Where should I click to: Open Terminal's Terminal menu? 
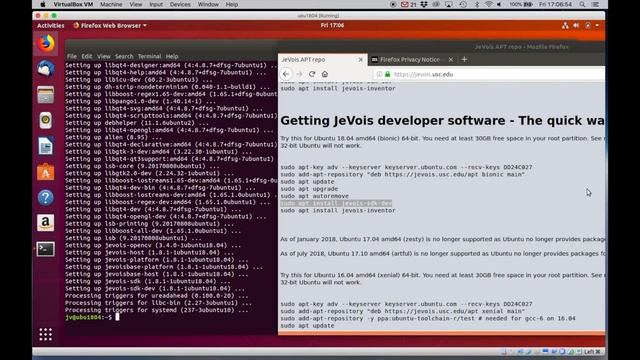(149, 56)
